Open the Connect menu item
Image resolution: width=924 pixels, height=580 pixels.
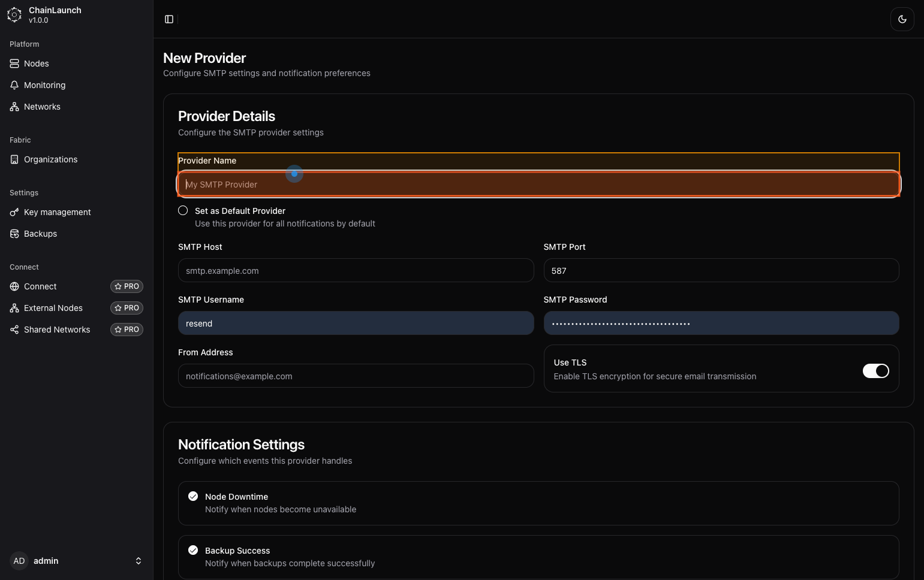(40, 286)
